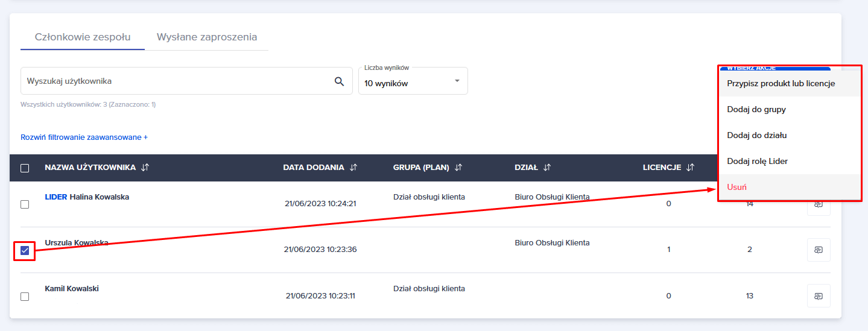Focus the Wyszukaj użytkownika search field

point(175,81)
